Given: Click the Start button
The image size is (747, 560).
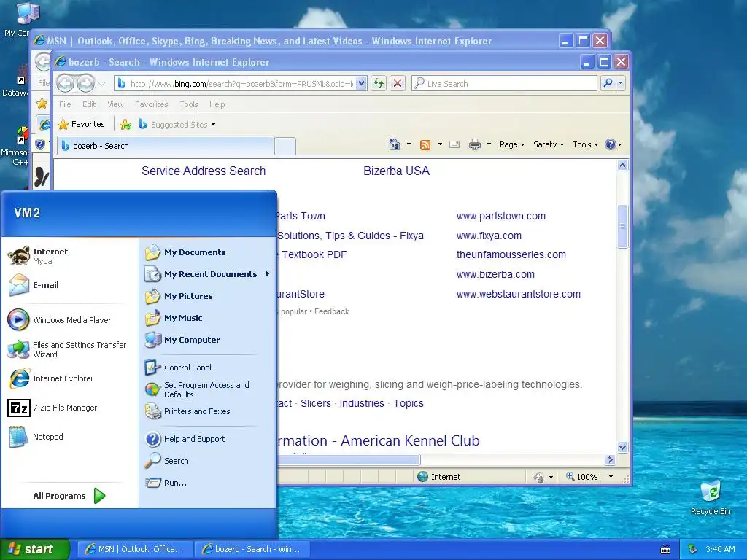Looking at the screenshot, I should (34, 549).
